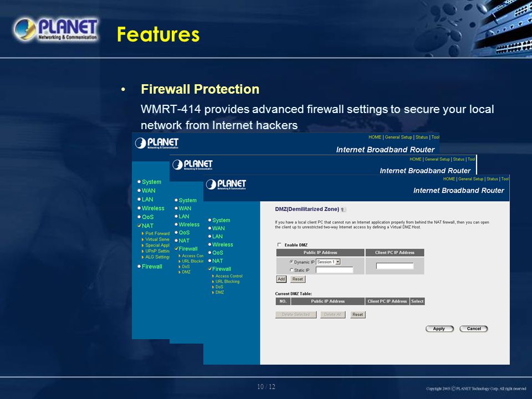Open Access Con item in middle window
Screen dimensions: 532x399
click(192, 256)
